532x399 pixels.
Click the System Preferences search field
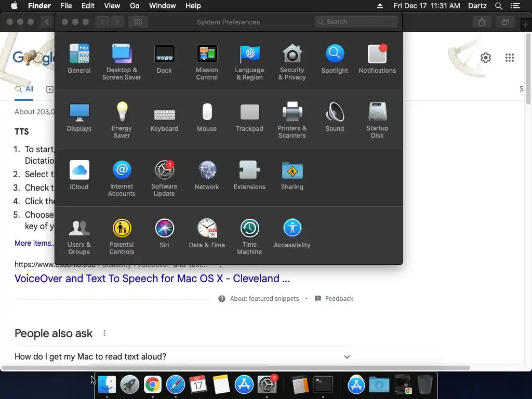point(356,22)
